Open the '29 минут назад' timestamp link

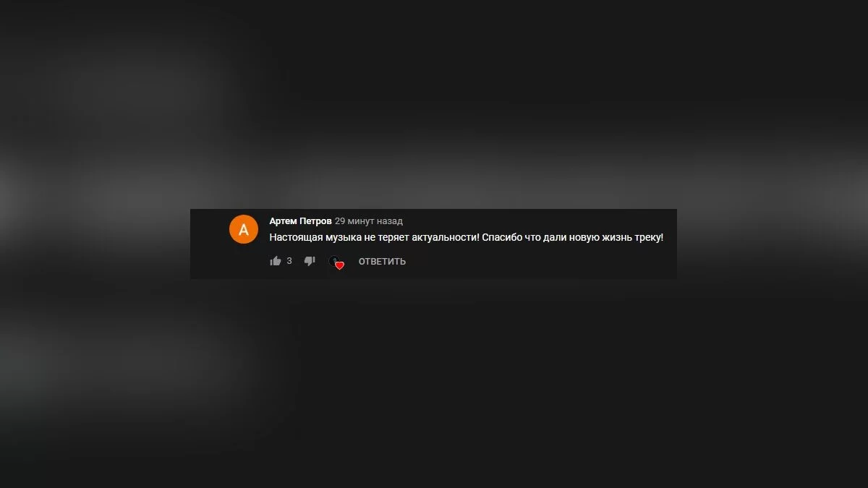[x=369, y=221]
